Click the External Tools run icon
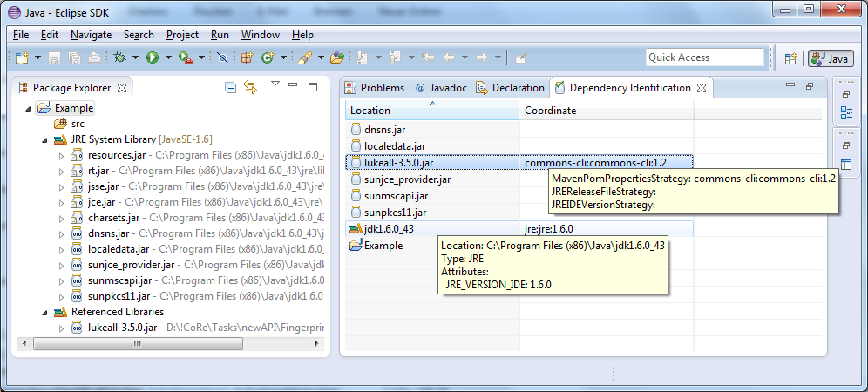Image resolution: width=868 pixels, height=392 pixels. (x=185, y=57)
